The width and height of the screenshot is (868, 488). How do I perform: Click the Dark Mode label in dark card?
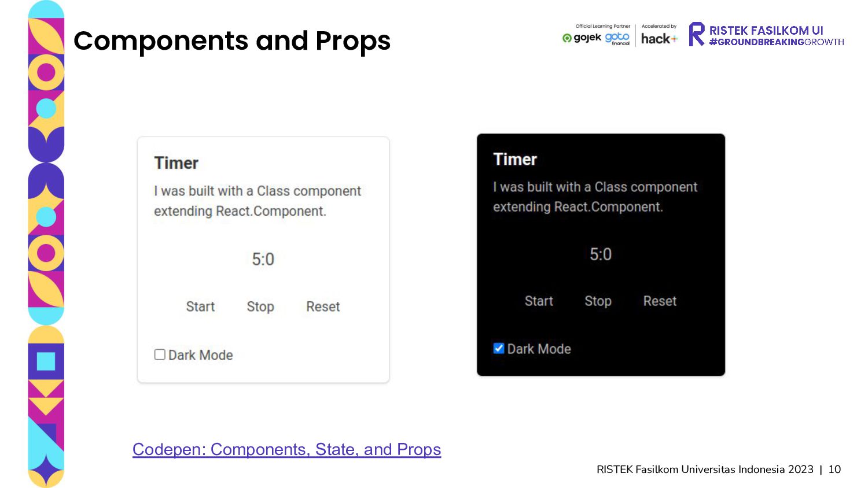(x=539, y=349)
